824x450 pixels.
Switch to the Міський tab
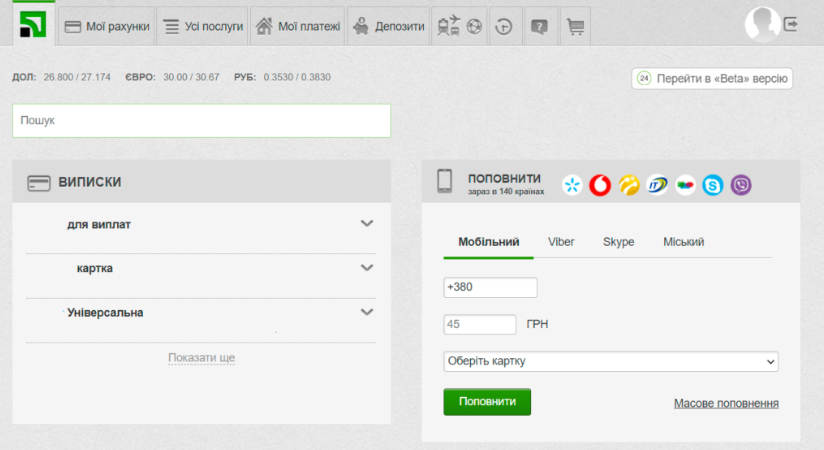click(684, 242)
